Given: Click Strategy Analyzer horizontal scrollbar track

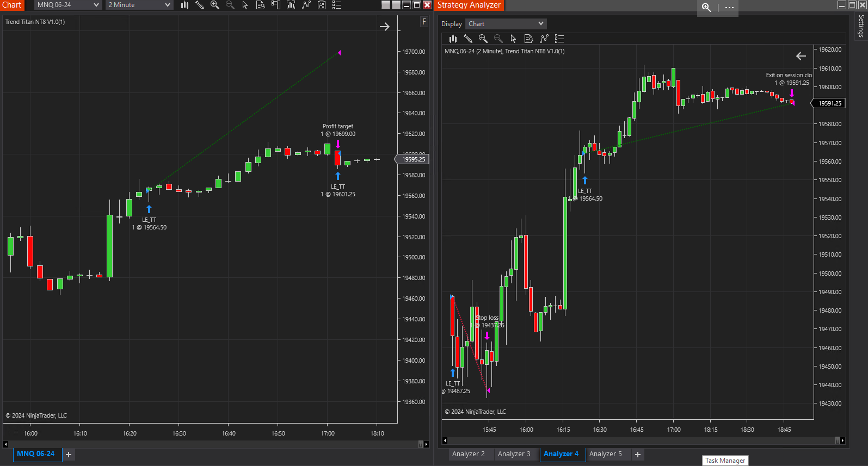Looking at the screenshot, I should click(642, 440).
